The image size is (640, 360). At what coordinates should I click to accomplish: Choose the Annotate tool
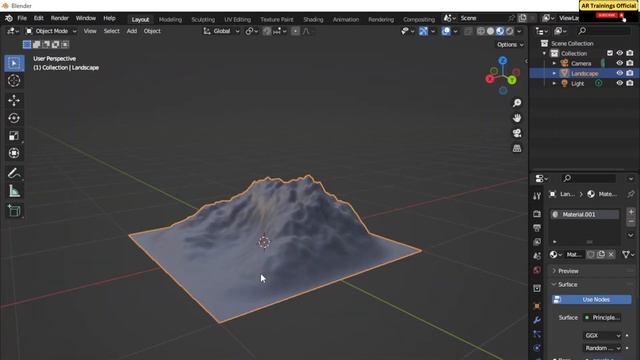tap(14, 173)
